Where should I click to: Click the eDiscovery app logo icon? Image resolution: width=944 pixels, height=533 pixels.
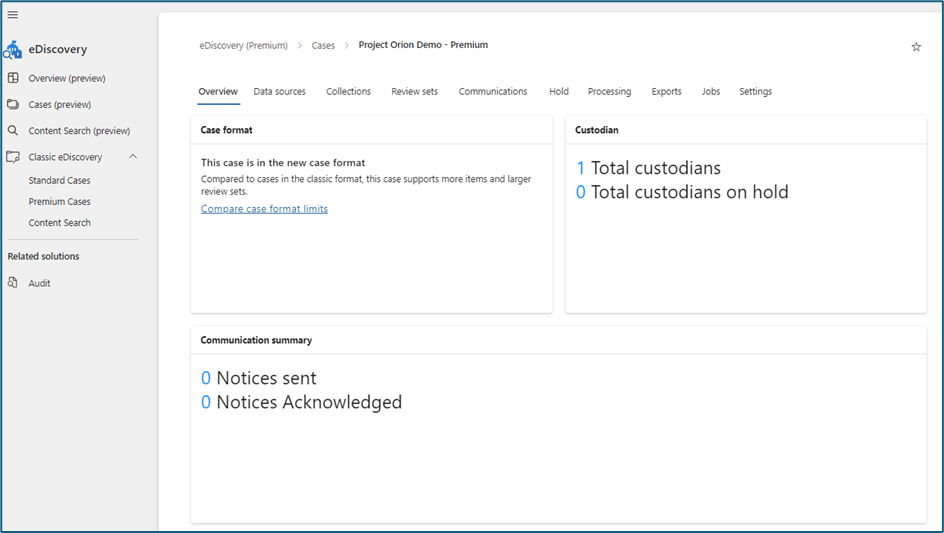(x=13, y=50)
